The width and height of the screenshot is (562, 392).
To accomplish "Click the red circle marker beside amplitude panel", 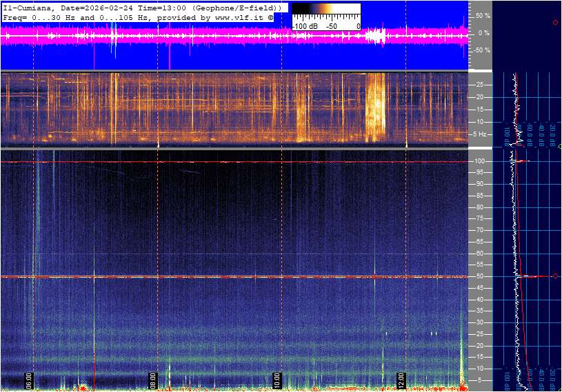I will [555, 23].
